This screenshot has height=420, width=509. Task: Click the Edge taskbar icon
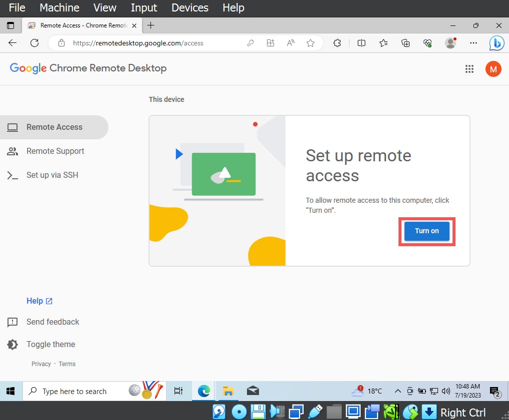[x=203, y=391]
